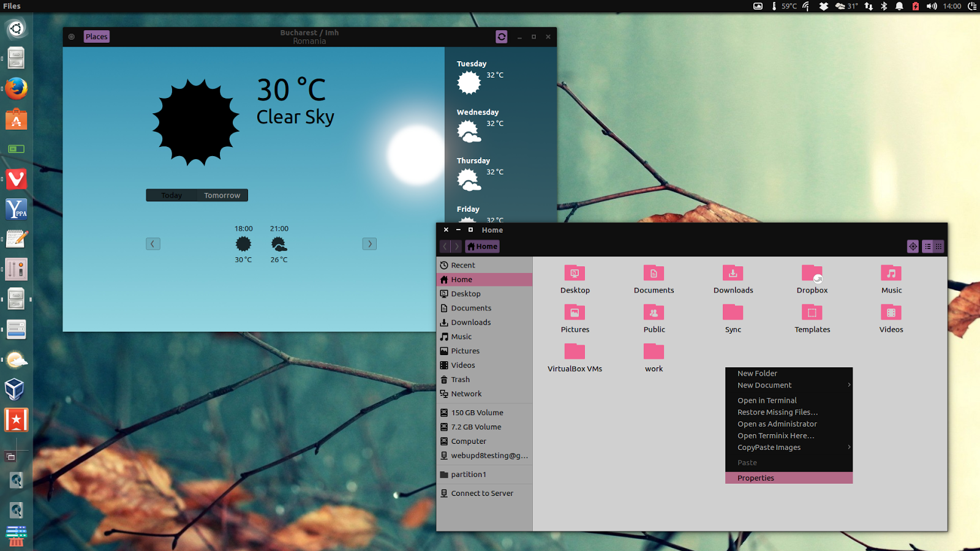The width and height of the screenshot is (980, 551).
Task: Enable GPS location detection in the weather app
Action: (72, 36)
